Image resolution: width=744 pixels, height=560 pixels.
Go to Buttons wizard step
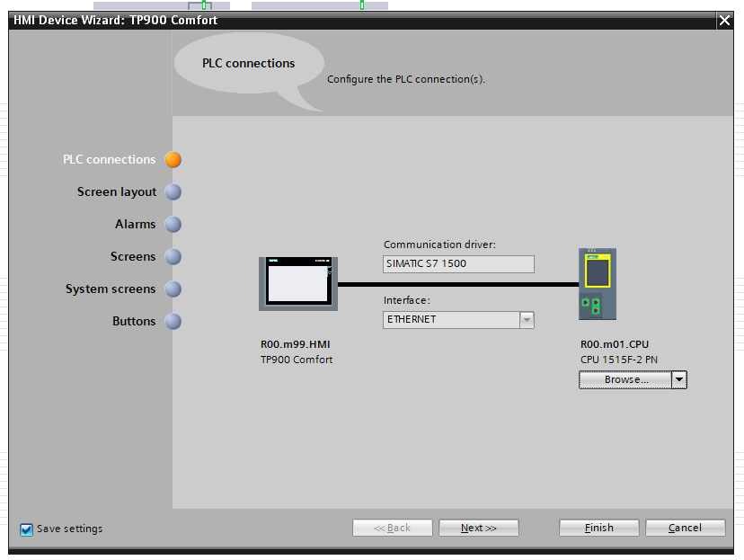point(134,321)
